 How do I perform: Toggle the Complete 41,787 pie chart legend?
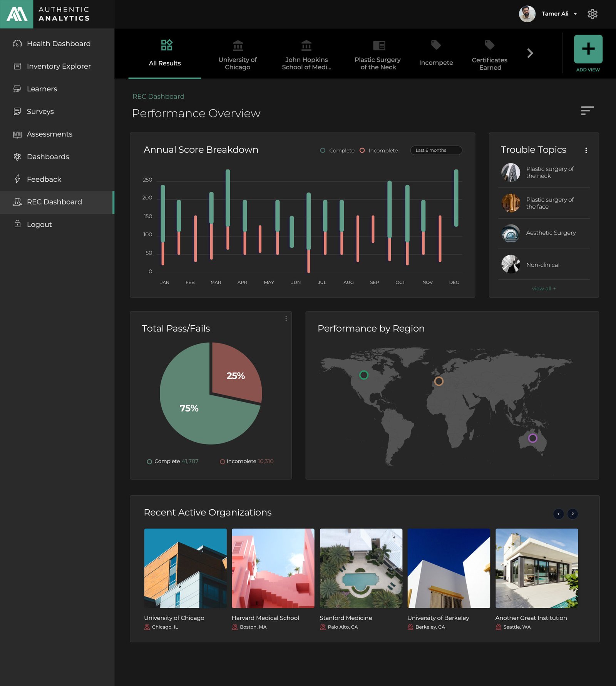[x=172, y=461]
